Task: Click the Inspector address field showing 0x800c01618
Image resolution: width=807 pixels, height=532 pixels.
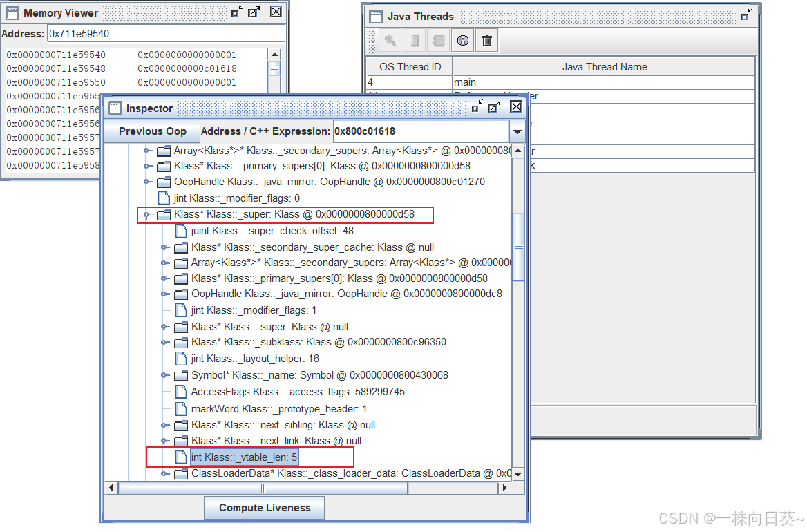Action: pyautogui.click(x=421, y=131)
